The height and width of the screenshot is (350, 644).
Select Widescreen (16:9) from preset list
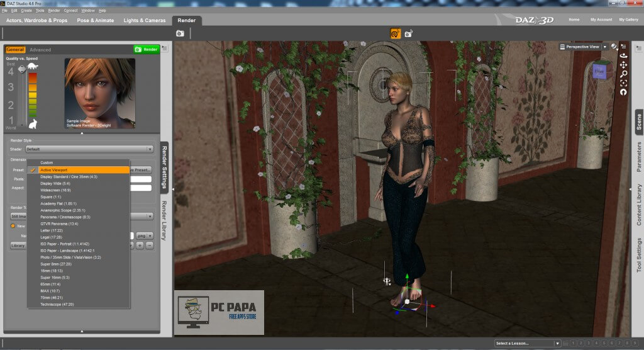coord(55,189)
